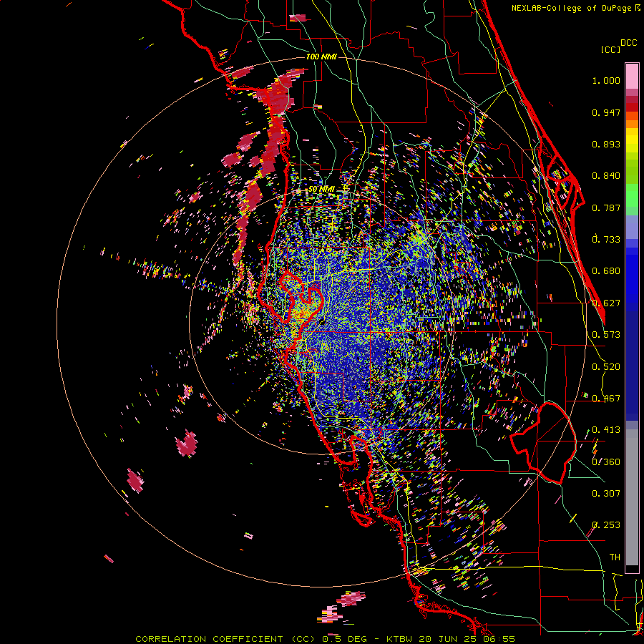Select the 0.307 legend value
Viewport: 644px width, 644px height.
(x=606, y=494)
